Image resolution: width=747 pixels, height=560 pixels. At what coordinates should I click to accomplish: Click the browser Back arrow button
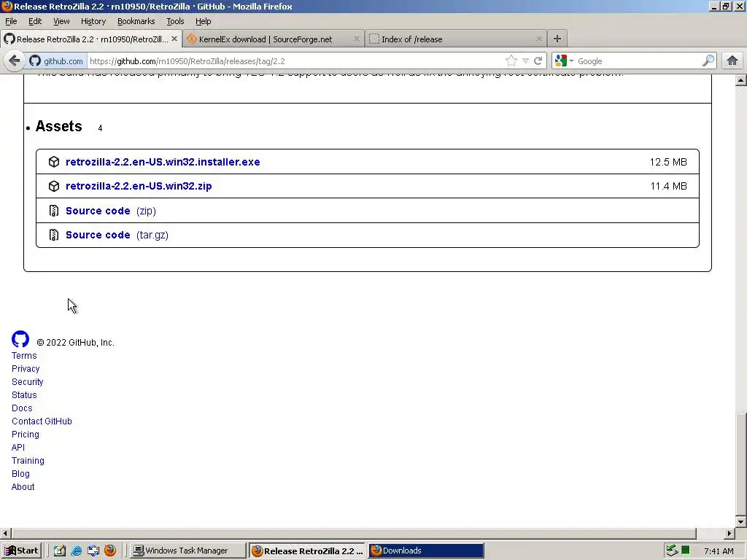(15, 61)
